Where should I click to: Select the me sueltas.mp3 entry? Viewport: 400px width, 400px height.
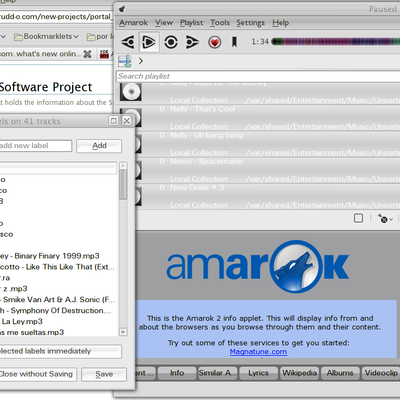(58, 332)
